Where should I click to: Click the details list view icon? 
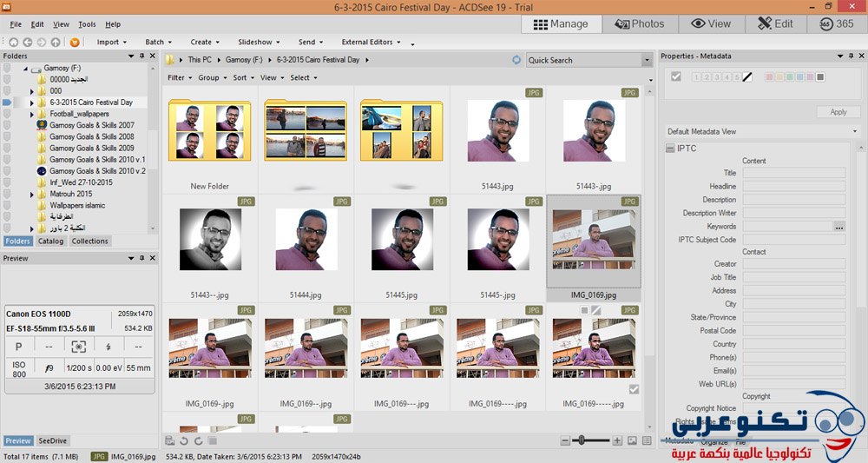pos(647,440)
